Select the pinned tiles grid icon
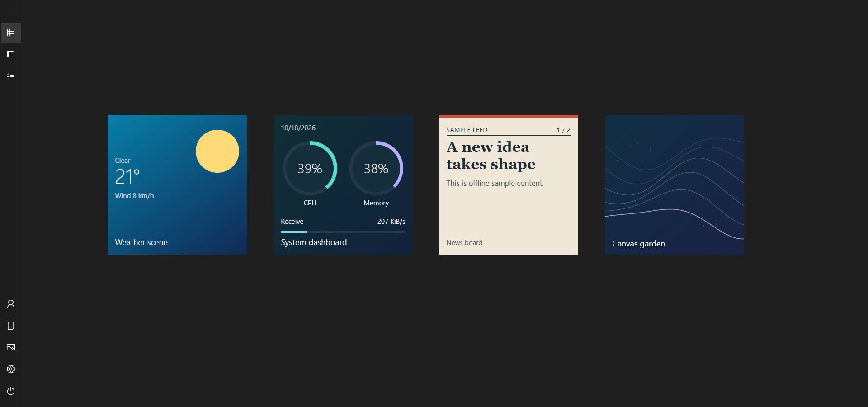The width and height of the screenshot is (868, 407). point(11,33)
